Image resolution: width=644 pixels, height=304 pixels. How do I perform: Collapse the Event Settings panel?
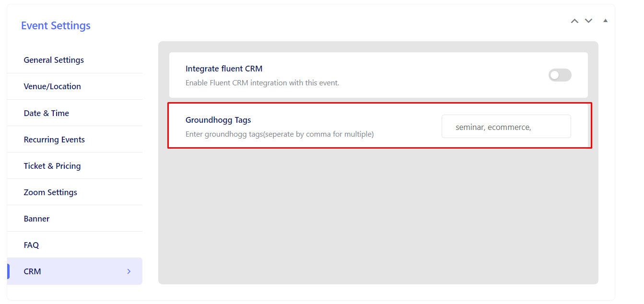pyautogui.click(x=605, y=20)
